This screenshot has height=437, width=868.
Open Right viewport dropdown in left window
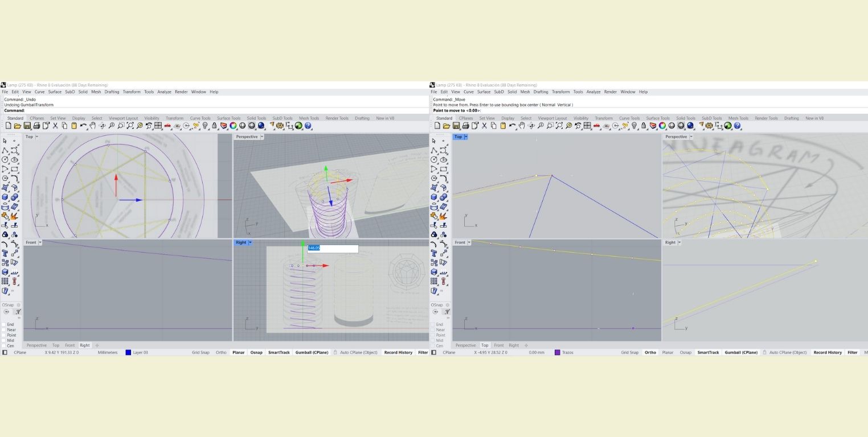click(x=250, y=242)
